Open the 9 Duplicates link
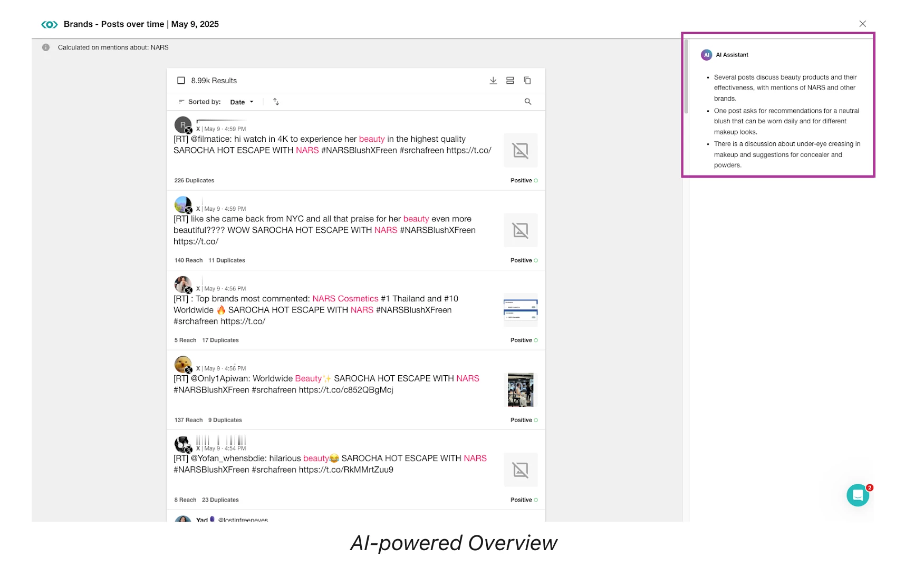 coord(225,420)
